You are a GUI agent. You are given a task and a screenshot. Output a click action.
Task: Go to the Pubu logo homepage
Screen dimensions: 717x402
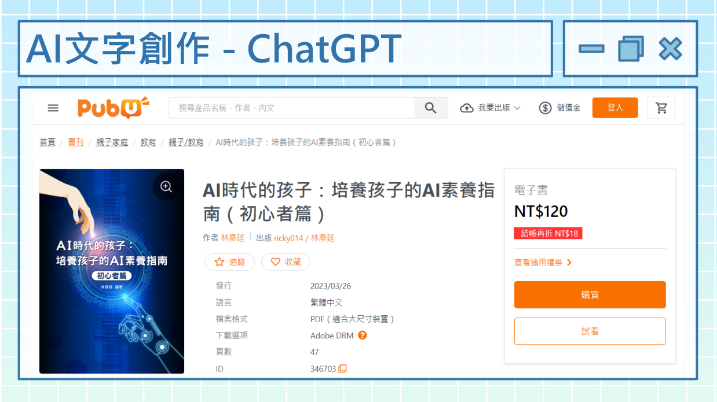tap(113, 107)
